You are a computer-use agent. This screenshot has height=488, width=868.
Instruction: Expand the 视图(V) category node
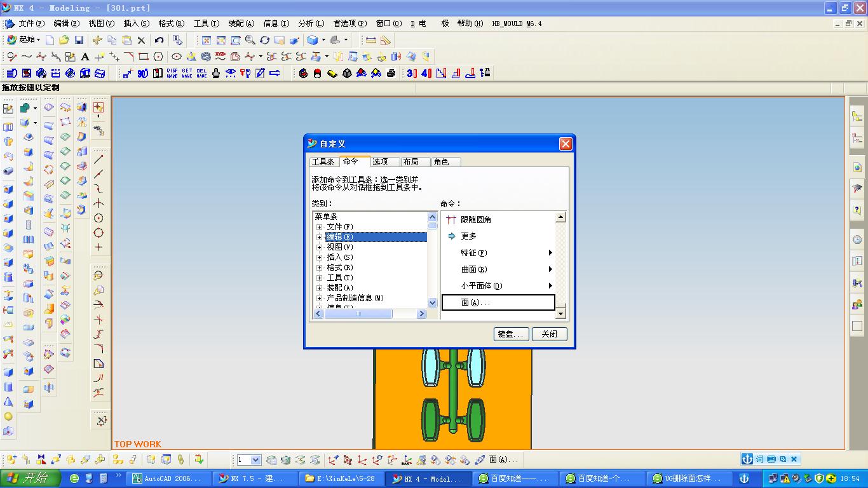click(320, 247)
